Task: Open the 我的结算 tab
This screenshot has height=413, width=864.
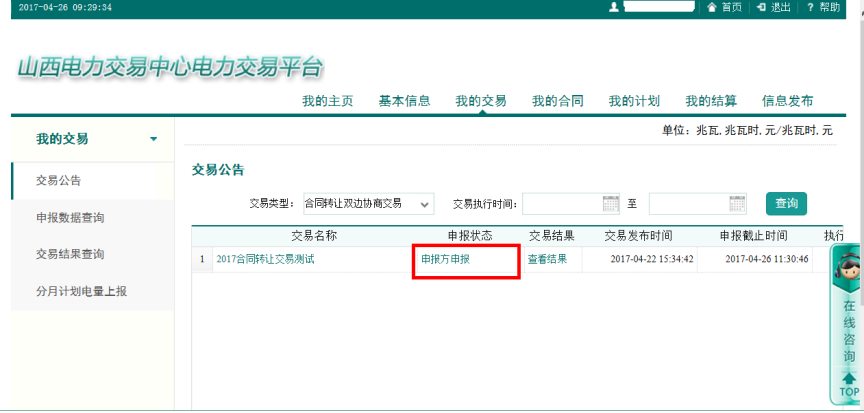Action: [710, 101]
